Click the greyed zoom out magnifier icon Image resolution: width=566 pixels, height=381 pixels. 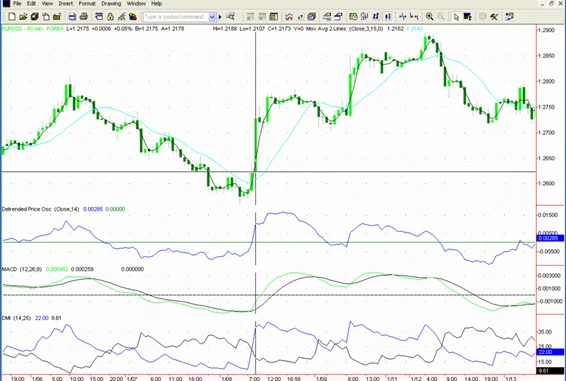[441, 17]
